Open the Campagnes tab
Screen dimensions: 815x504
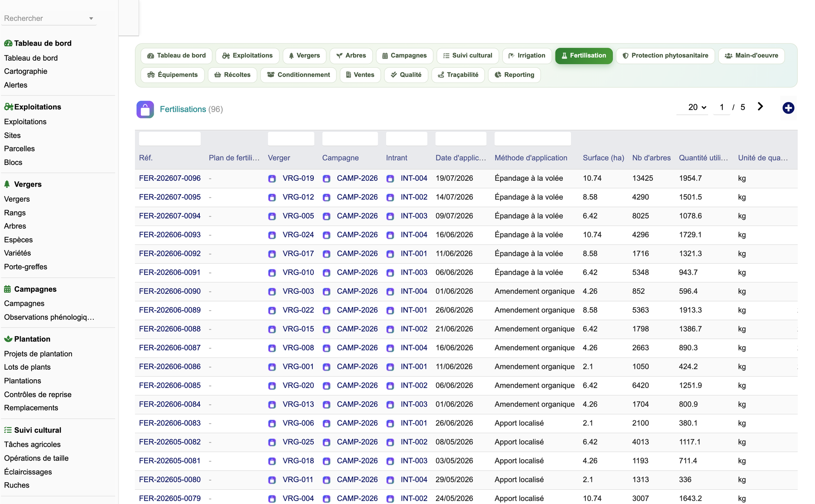405,56
